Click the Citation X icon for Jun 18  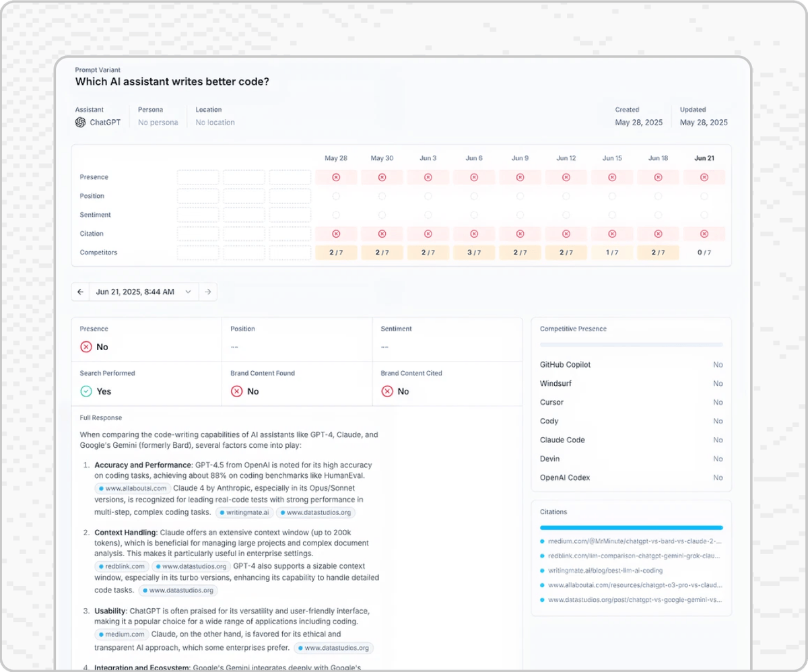pos(659,234)
